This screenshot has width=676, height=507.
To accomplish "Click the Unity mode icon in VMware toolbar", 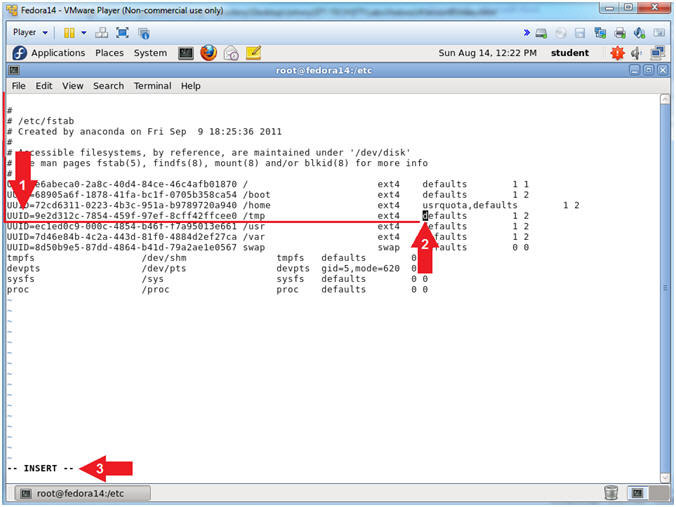I will (144, 33).
